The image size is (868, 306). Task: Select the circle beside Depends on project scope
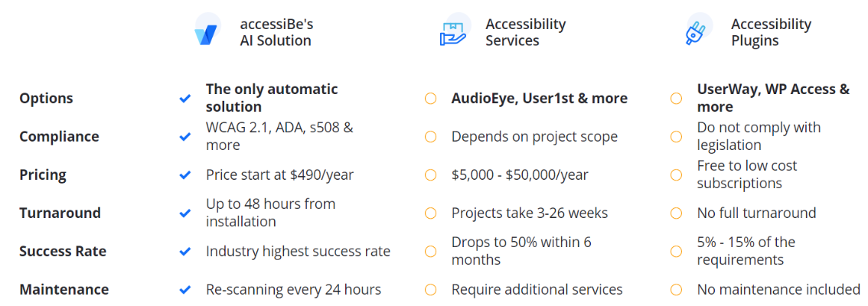point(431,137)
